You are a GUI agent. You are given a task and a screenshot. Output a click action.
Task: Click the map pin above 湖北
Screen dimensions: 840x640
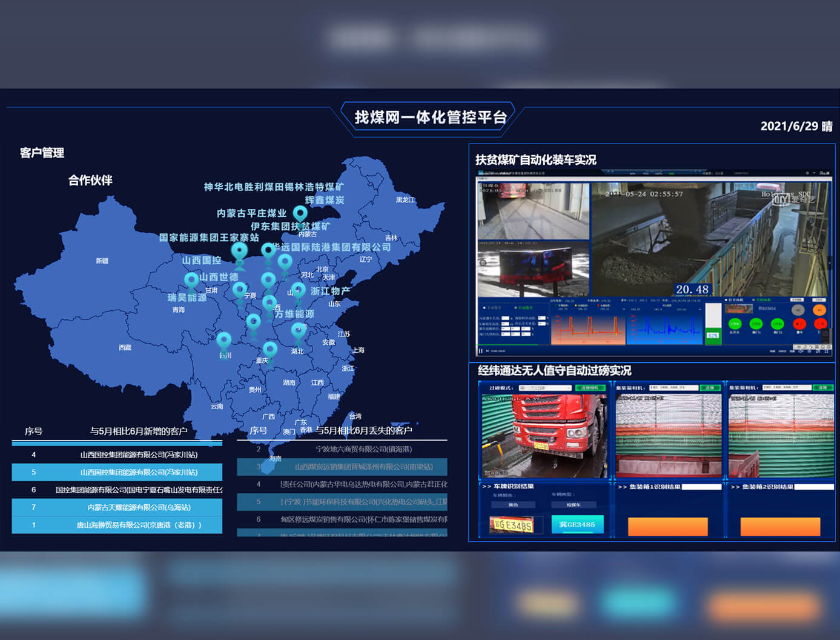click(x=298, y=332)
